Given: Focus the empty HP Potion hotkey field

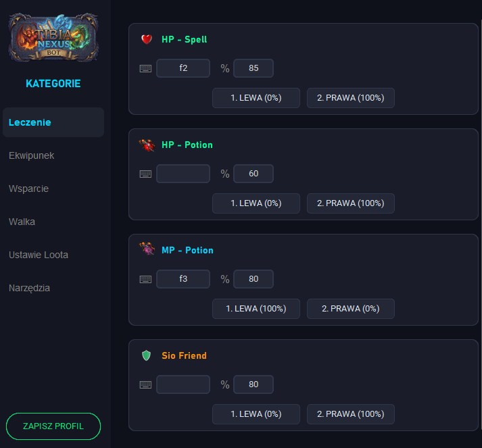Looking at the screenshot, I should [183, 174].
